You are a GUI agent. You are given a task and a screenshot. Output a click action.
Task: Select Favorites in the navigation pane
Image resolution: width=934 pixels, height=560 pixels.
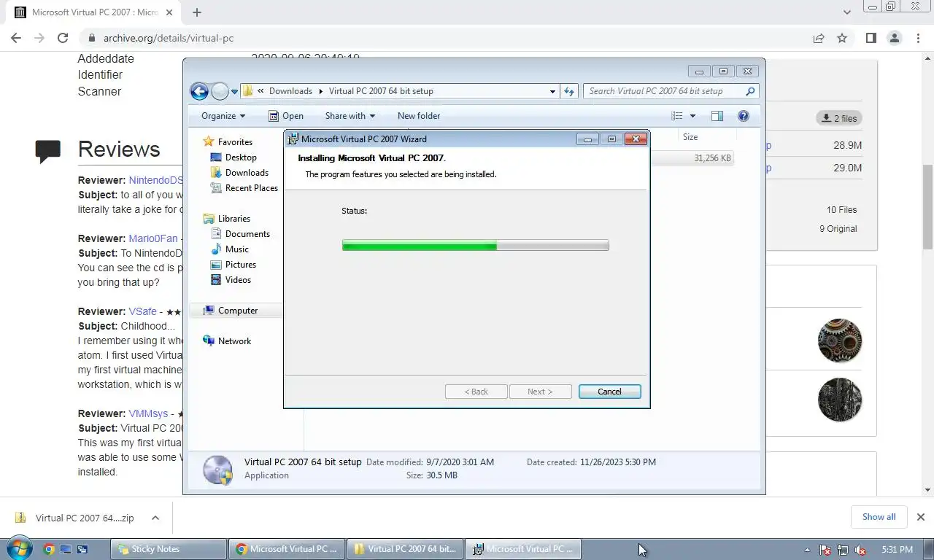[228, 141]
